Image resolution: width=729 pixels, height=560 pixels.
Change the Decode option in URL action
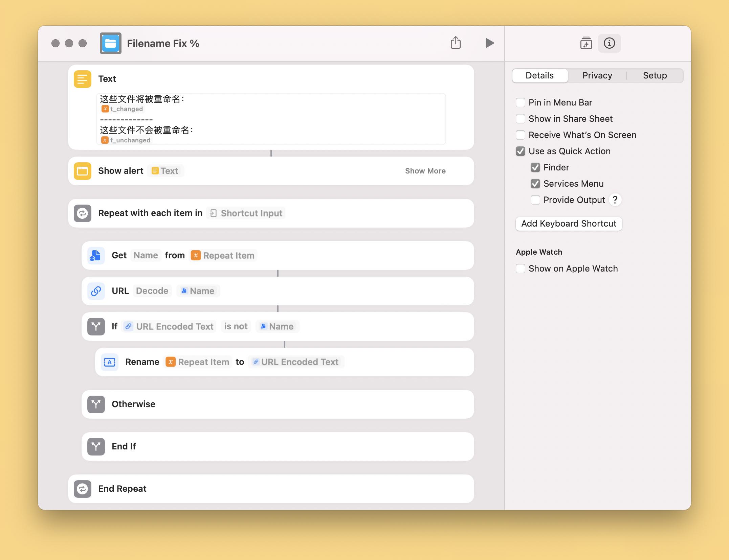152,291
